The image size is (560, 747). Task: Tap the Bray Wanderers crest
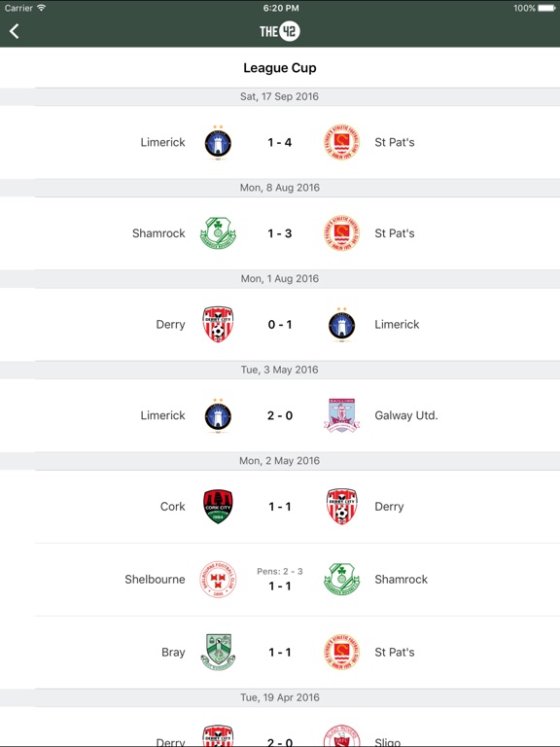coord(218,653)
